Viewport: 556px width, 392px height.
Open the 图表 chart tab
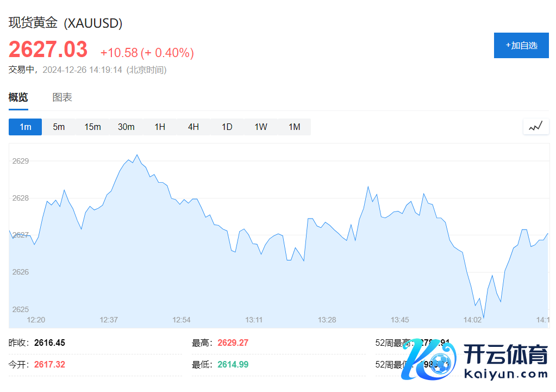(62, 98)
